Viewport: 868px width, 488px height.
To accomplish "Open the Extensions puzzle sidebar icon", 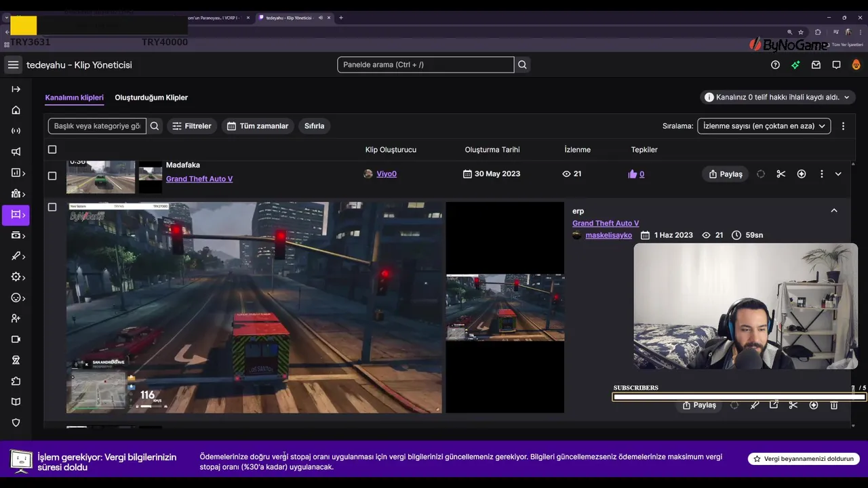I will click(16, 381).
